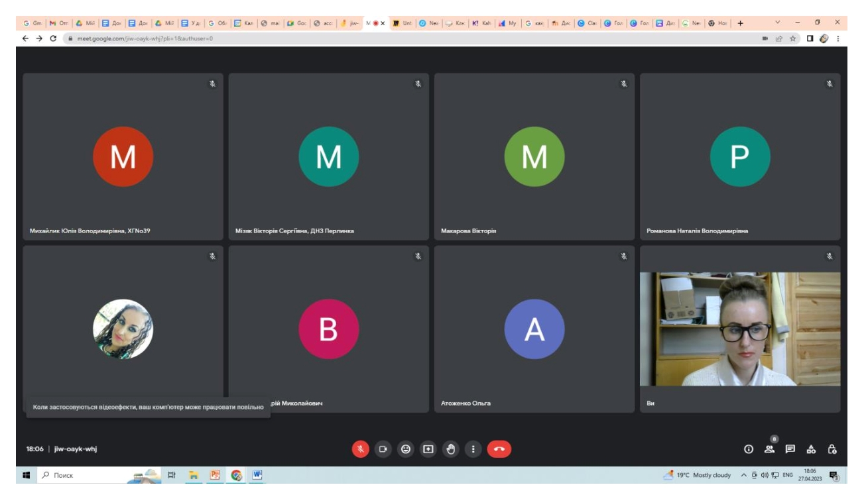Leave the call with red hang-up button

[x=499, y=449]
